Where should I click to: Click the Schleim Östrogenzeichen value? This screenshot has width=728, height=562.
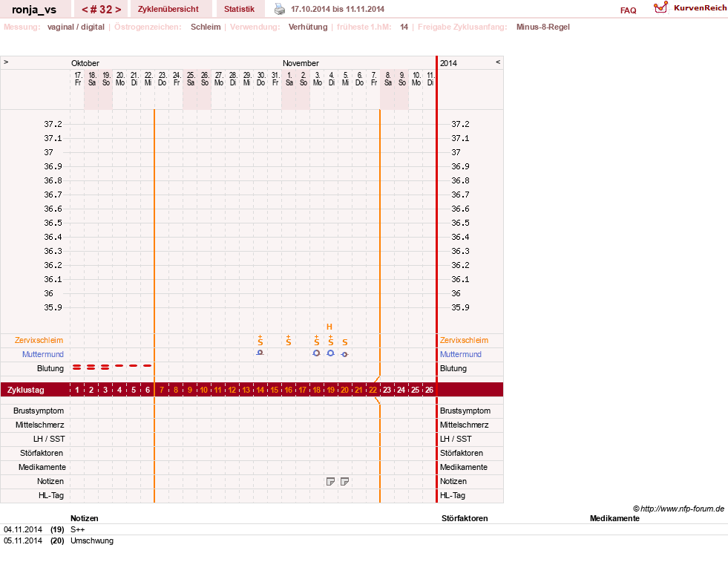tap(206, 27)
